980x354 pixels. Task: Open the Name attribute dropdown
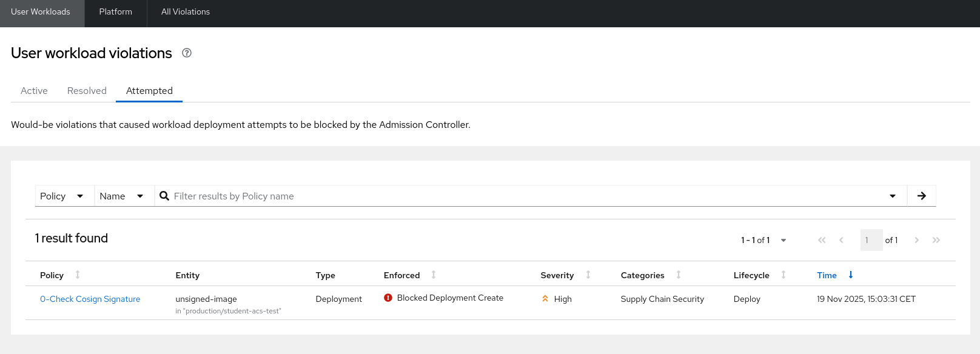pyautogui.click(x=121, y=196)
